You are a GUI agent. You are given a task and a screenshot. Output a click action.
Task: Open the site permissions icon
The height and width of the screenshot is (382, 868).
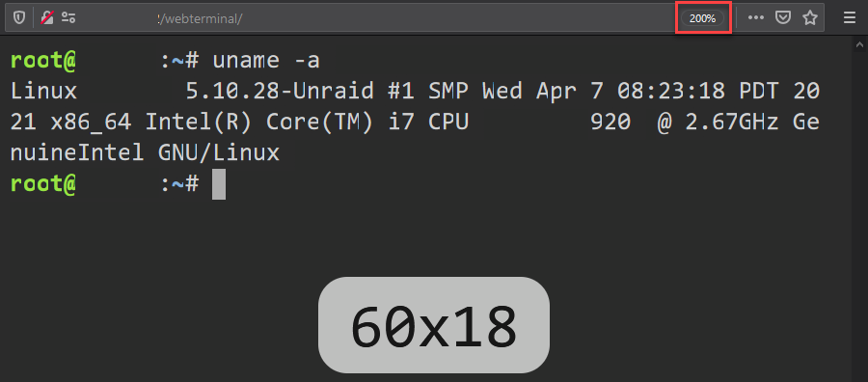click(68, 17)
